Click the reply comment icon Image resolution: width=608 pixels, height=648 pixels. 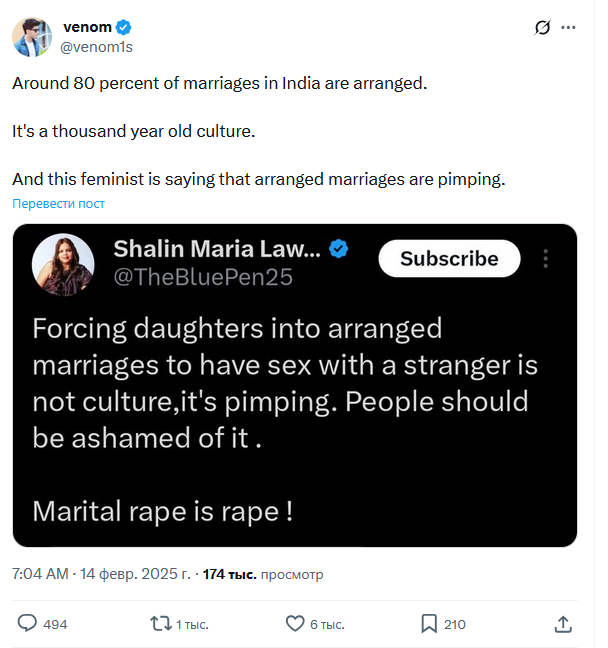point(27,624)
